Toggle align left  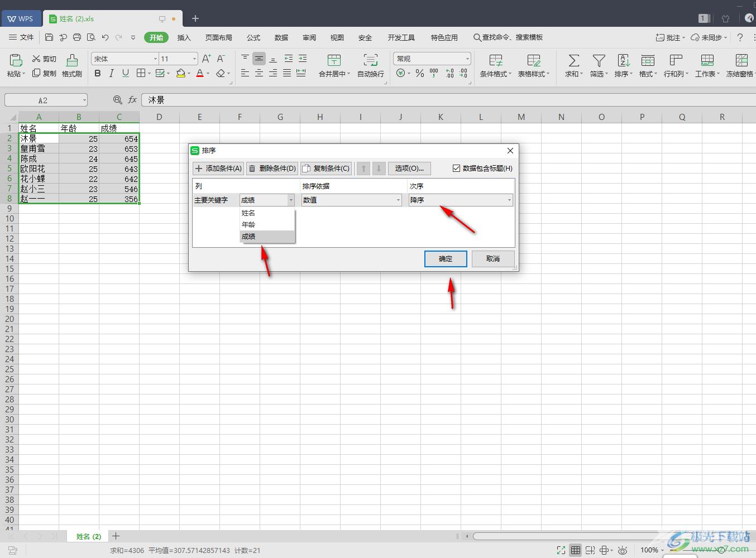[x=245, y=73]
